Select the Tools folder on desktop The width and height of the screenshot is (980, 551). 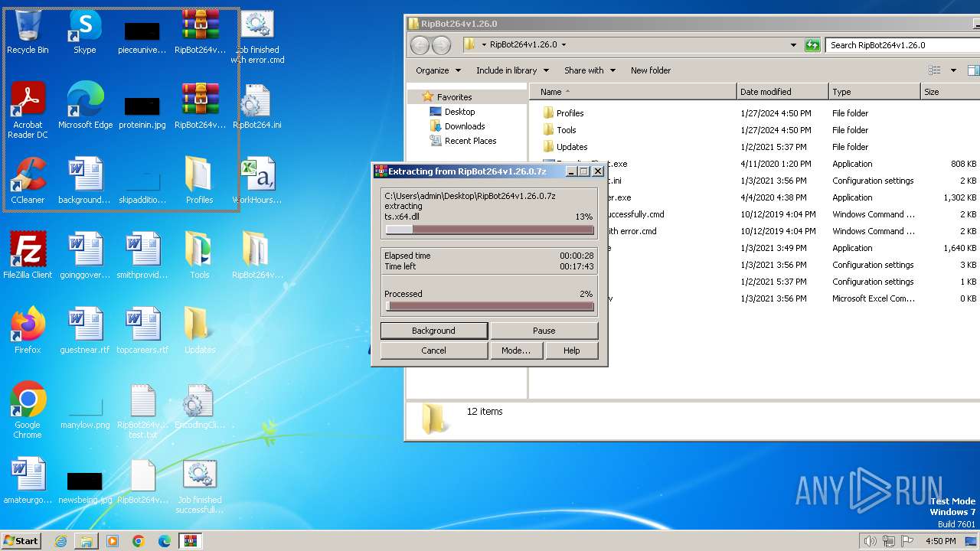199,256
